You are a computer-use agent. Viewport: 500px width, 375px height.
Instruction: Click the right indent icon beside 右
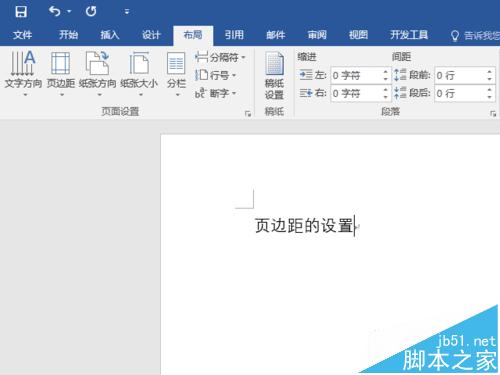(x=306, y=93)
